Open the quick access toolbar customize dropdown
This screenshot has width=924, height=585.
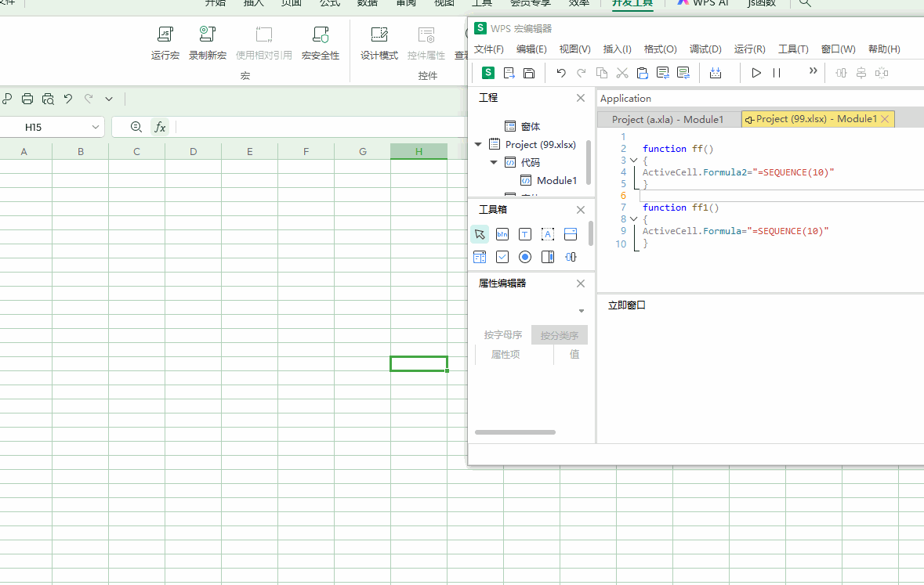point(109,99)
